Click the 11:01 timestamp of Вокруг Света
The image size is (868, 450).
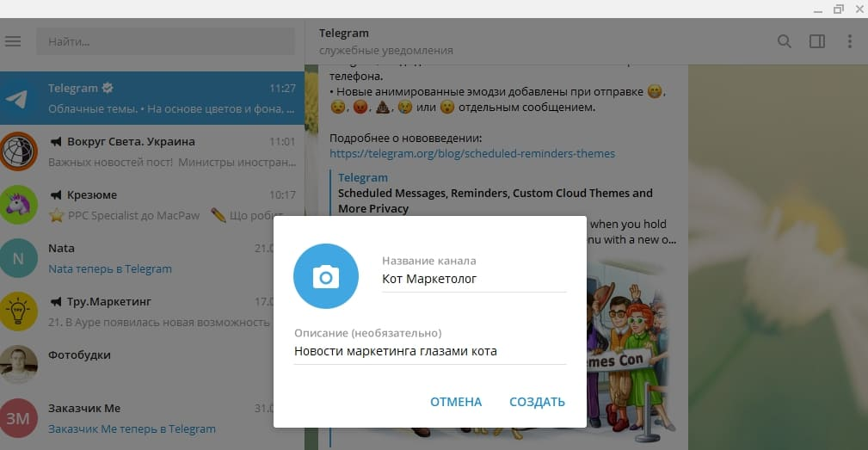pos(282,142)
